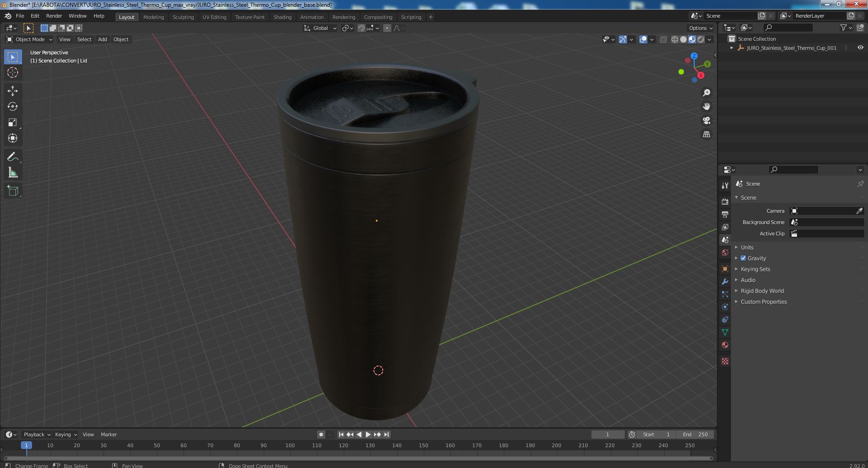This screenshot has height=468, width=868.
Task: Switch to Solid viewport shading
Action: coord(683,39)
